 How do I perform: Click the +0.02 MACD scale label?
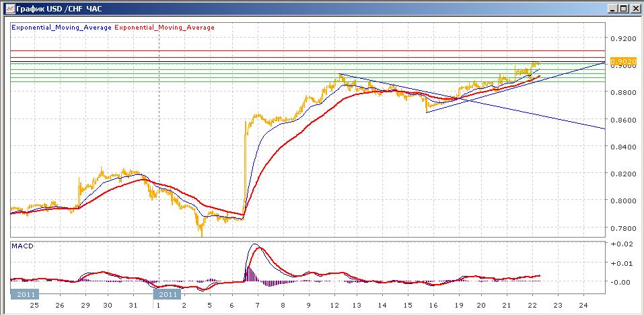point(621,244)
